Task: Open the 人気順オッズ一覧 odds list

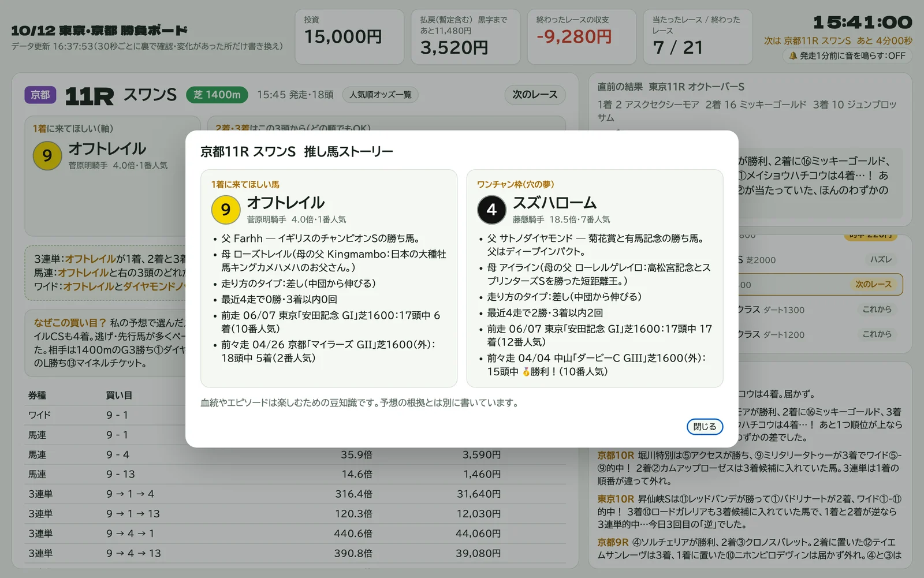Action: coord(380,95)
